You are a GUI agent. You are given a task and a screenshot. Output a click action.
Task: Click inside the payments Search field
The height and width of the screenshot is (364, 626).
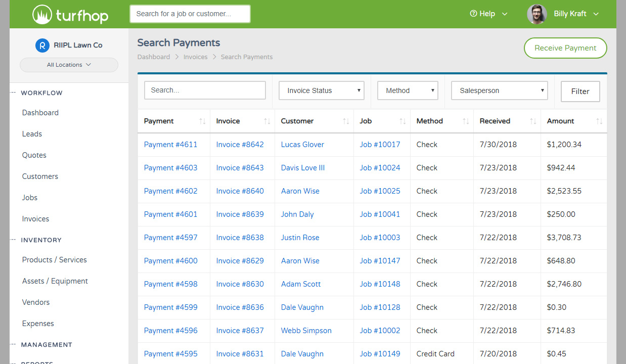pos(205,90)
